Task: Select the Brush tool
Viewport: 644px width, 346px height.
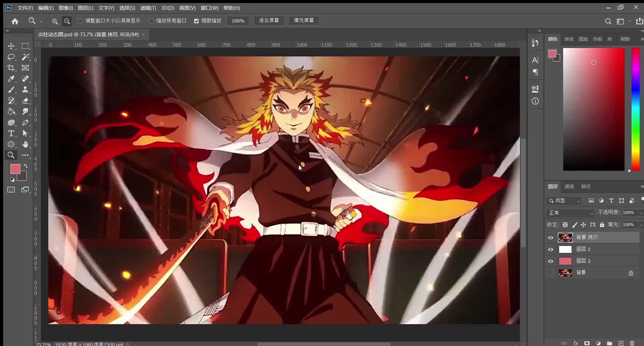Action: [x=11, y=90]
